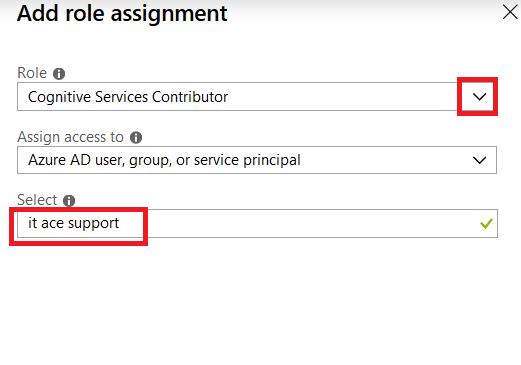Click the Select field label

coord(37,200)
